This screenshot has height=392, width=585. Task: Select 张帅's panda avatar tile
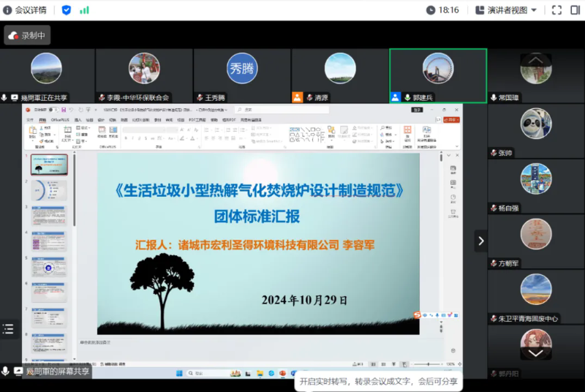[x=535, y=124]
